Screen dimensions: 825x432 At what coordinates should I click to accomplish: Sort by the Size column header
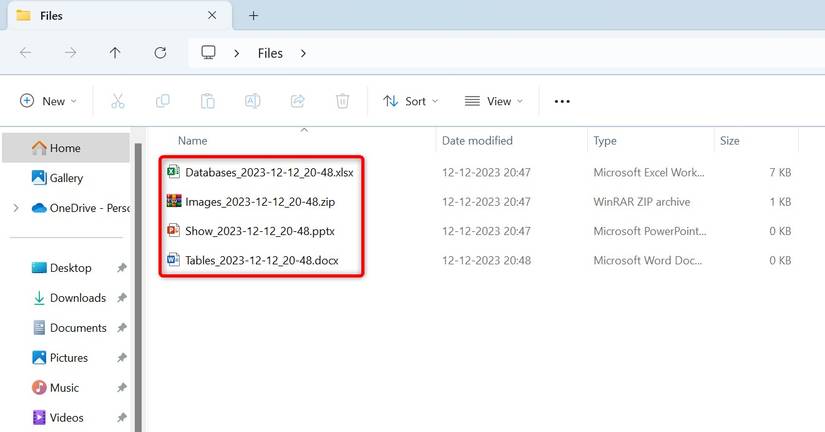point(729,140)
